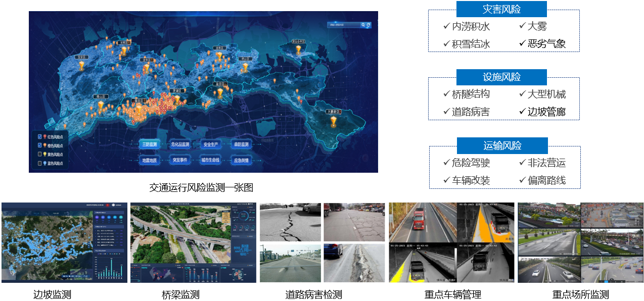Screen dimensions: 644x301
Task: Click the 坪山区 district marker pin
Action: [245, 67]
